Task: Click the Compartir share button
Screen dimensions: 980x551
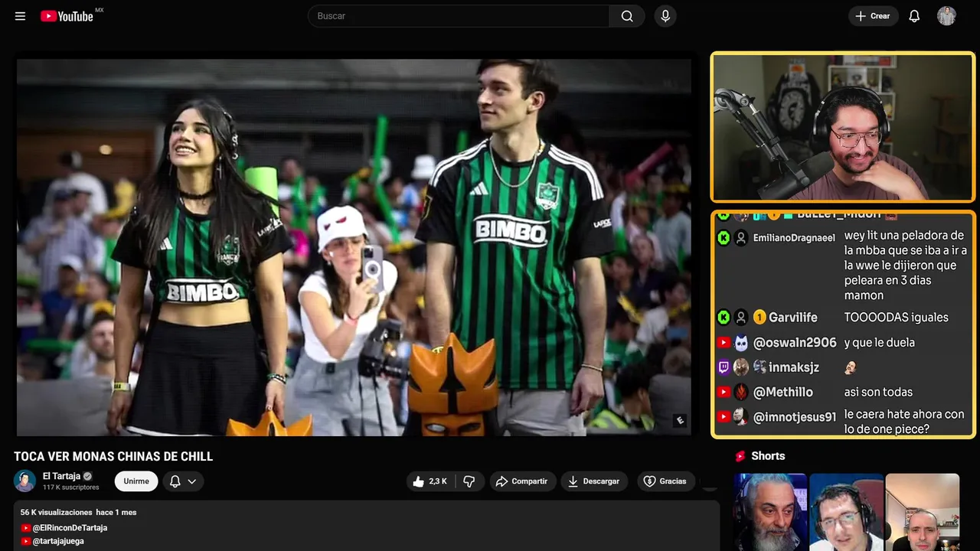Action: coord(522,481)
